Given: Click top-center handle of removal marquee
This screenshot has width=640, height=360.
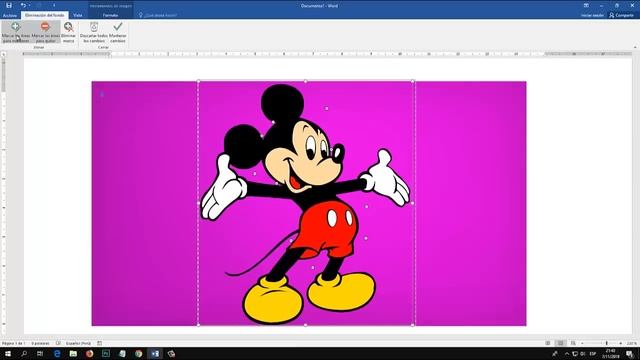Looking at the screenshot, I should coord(306,81).
